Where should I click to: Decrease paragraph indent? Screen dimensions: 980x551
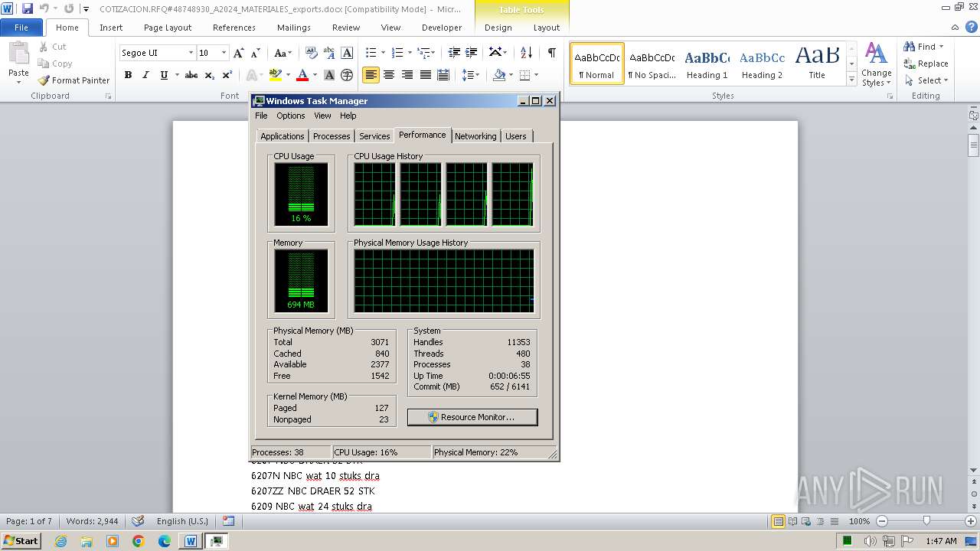coord(454,53)
